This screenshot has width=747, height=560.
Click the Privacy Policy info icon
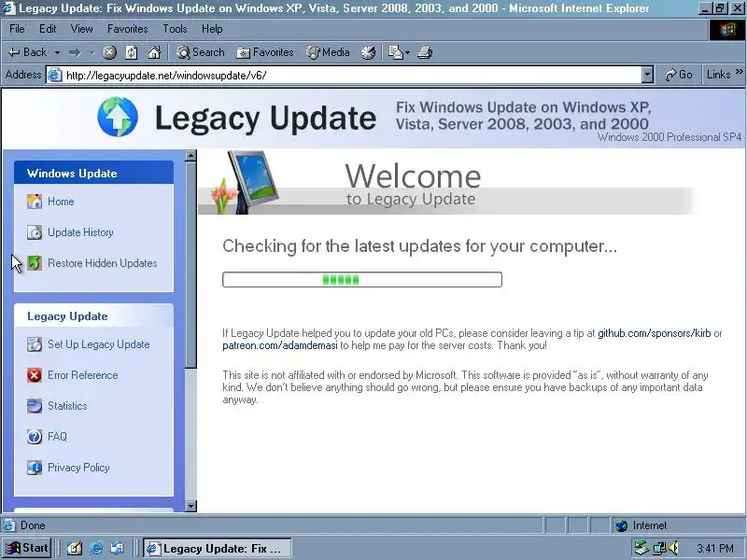click(x=35, y=468)
